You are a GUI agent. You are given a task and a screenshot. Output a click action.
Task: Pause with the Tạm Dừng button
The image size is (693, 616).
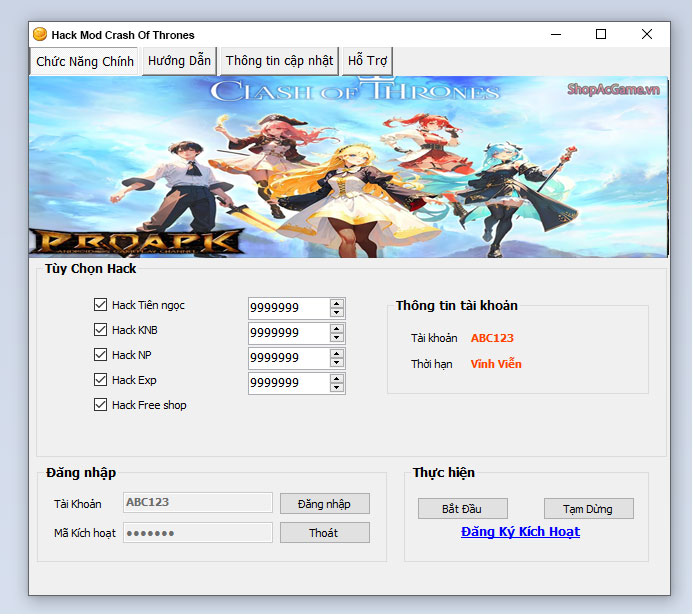pyautogui.click(x=589, y=509)
